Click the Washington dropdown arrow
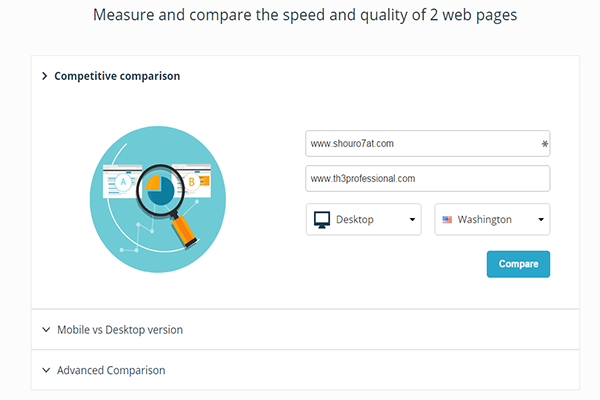Image resolution: width=600 pixels, height=400 pixels. 541,220
